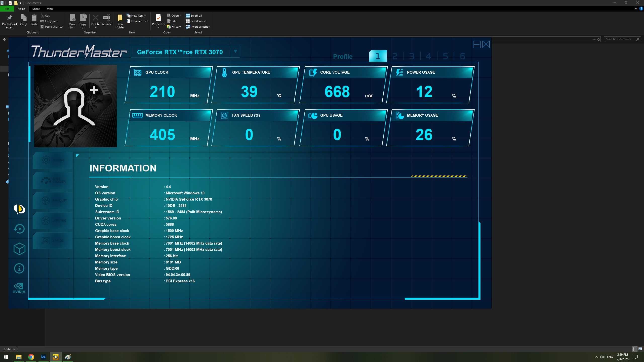Viewport: 644px width, 362px height.
Task: Click the Delete button in ribbon
Action: [95, 21]
